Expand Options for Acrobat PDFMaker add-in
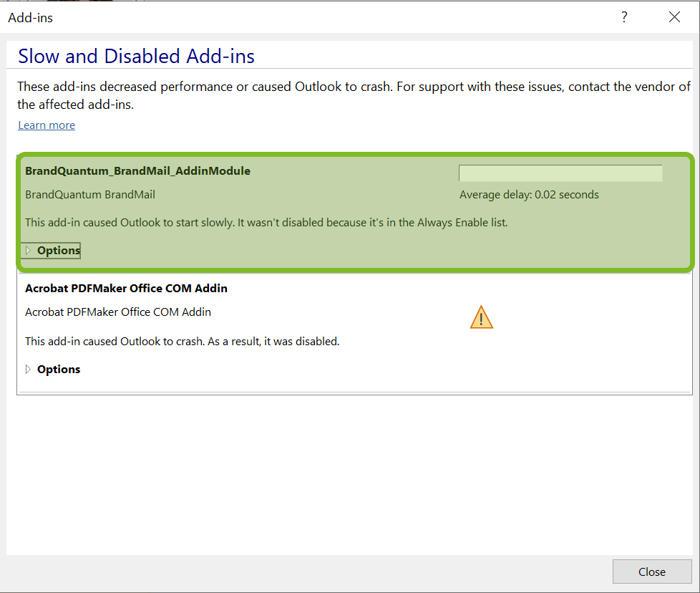 tap(52, 370)
